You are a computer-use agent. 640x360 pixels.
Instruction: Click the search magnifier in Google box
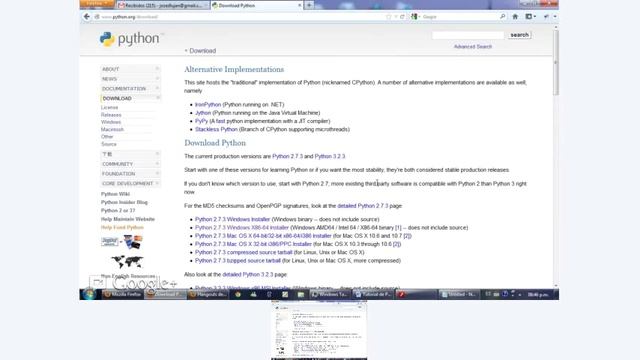[502, 17]
